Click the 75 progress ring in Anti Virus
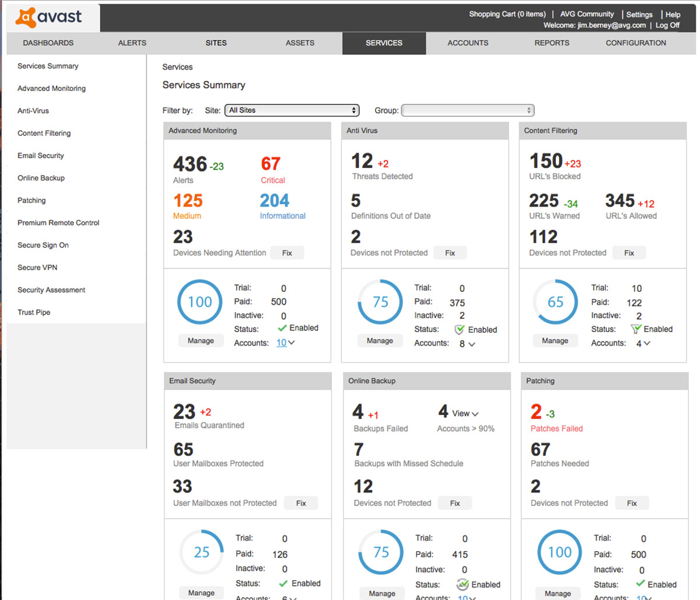Viewport: 700px width, 600px height. 380,302
